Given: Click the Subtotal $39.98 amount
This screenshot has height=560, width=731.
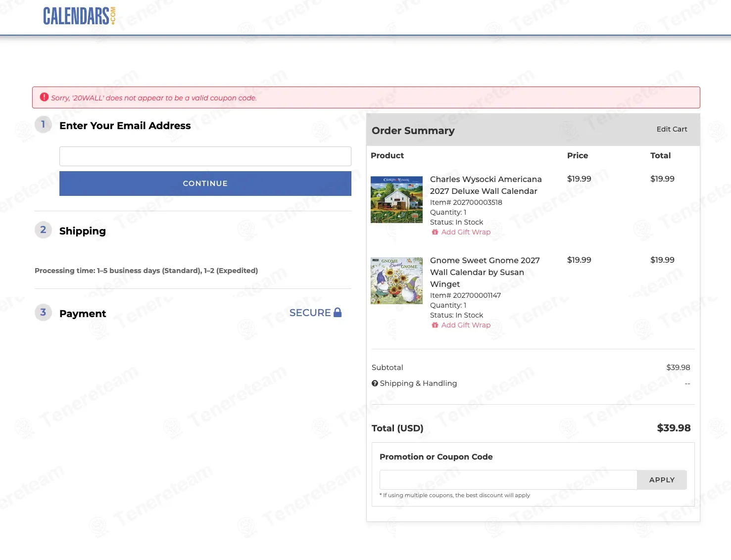Looking at the screenshot, I should coord(678,368).
